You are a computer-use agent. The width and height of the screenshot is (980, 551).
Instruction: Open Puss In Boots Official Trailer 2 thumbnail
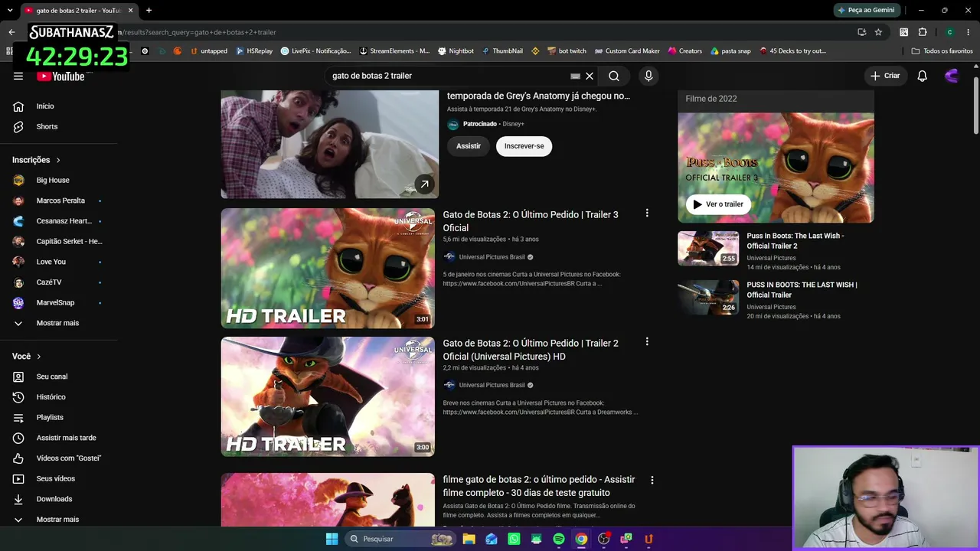click(708, 249)
